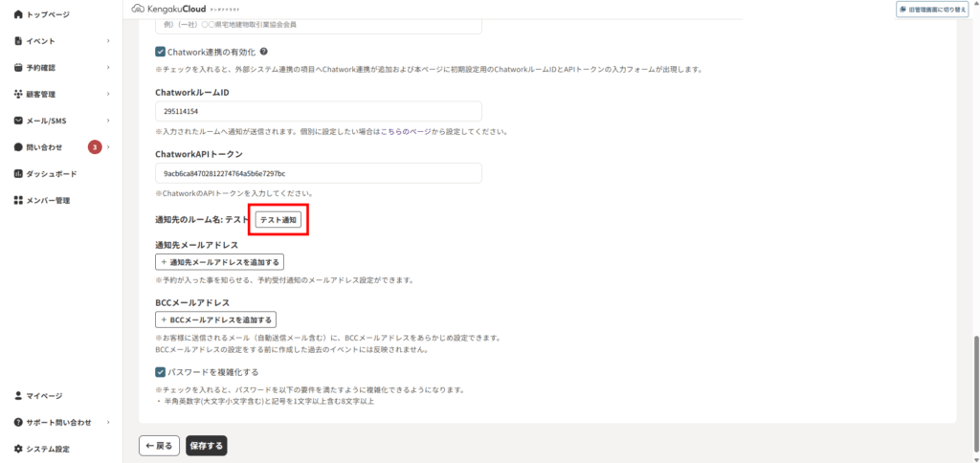
Task: Toggle Chatwork連携の有効化 checkbox
Action: (x=160, y=52)
